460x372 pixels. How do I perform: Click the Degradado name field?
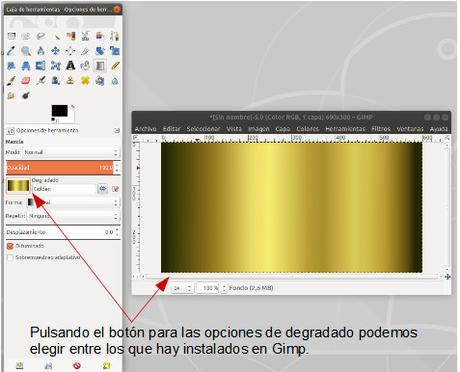64,189
